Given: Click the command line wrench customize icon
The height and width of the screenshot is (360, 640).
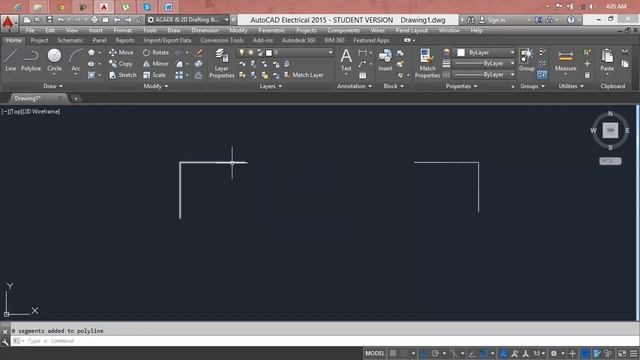Looking at the screenshot, I should point(5,341).
